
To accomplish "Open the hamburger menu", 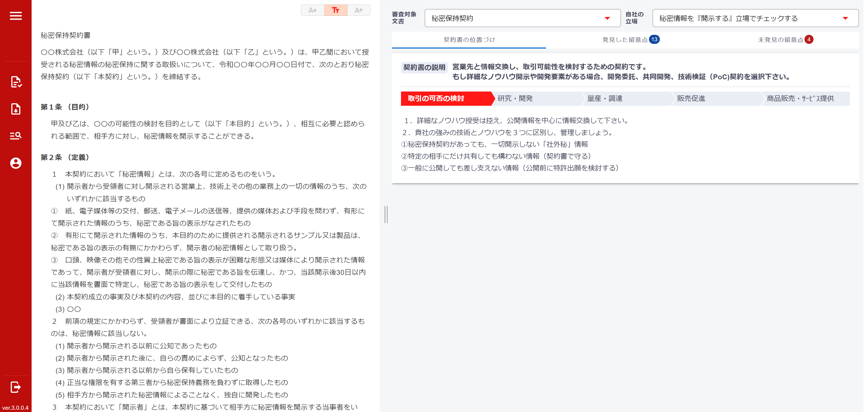I will [16, 16].
